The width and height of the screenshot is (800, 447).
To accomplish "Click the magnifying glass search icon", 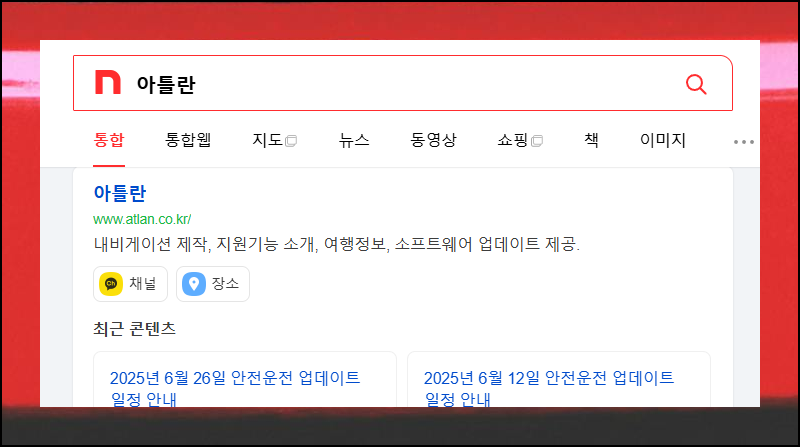I will click(696, 84).
